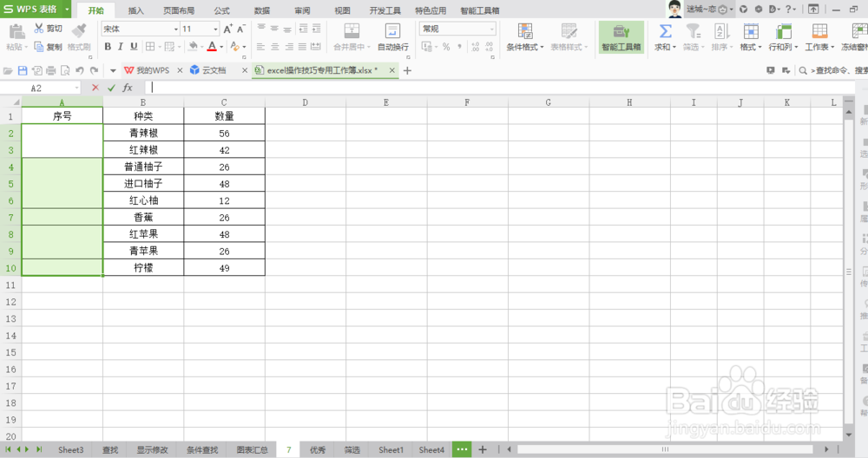Screen dimensions: 868x458
Task: Decrease font size with A- icon
Action: (240, 29)
